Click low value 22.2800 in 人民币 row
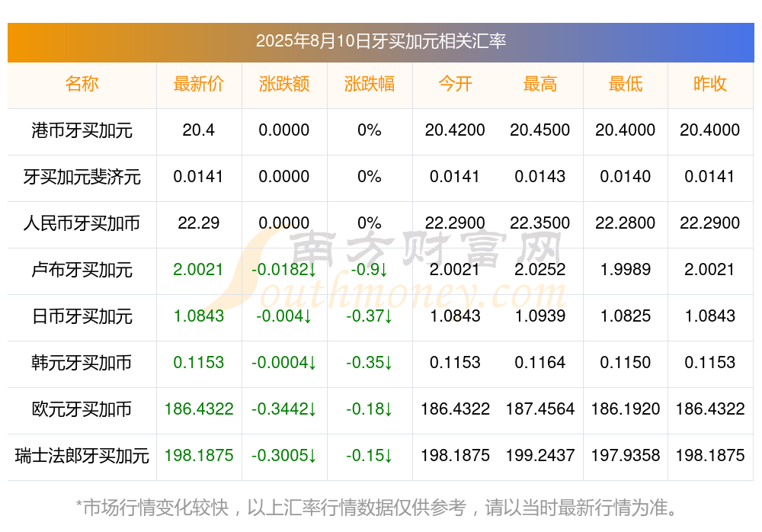Viewport: 762px width, 532px height. [x=626, y=223]
